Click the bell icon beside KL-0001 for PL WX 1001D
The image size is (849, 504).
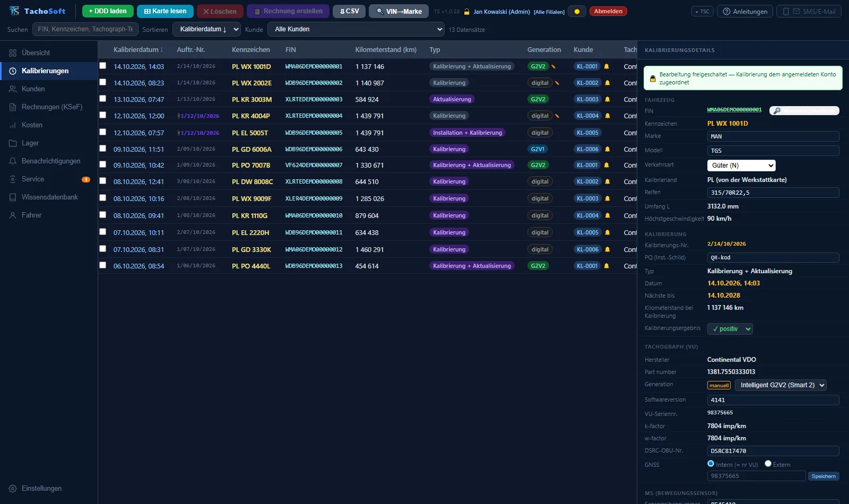607,66
